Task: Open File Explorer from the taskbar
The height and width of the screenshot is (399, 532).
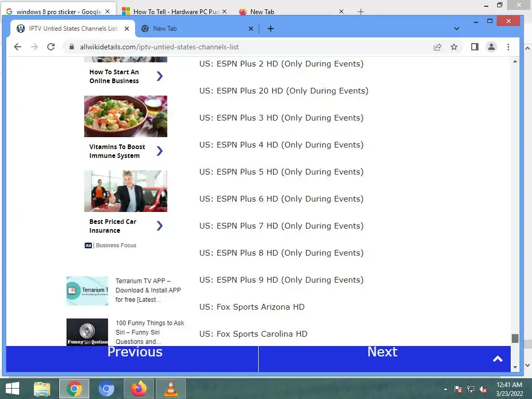Action: (x=42, y=389)
